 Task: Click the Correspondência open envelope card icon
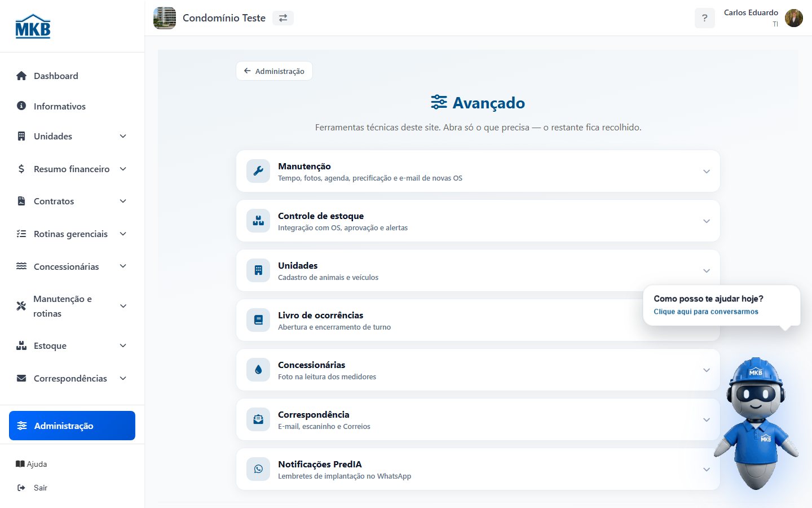click(258, 419)
